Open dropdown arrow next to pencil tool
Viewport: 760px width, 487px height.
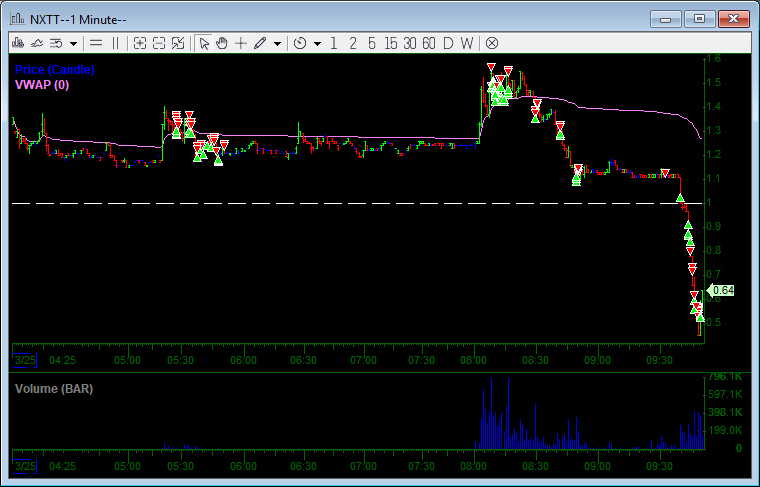pos(277,44)
